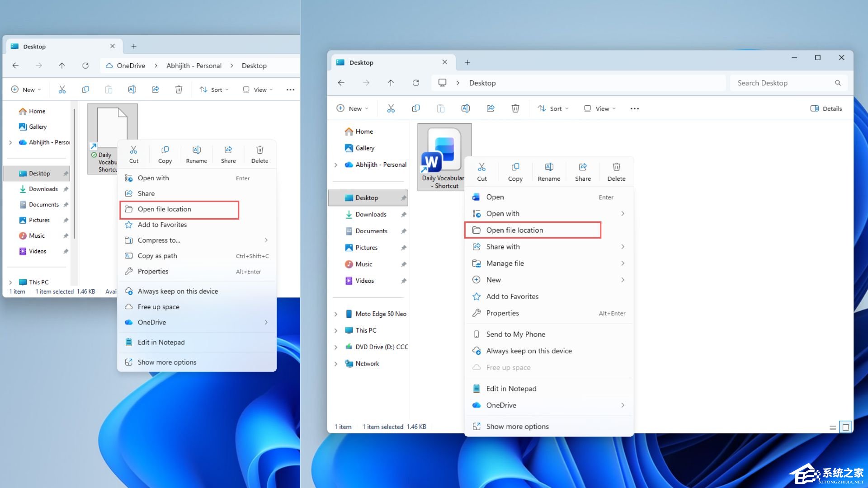Viewport: 868px width, 488px height.
Task: Click the Rename icon in the toolbar
Action: (x=466, y=108)
